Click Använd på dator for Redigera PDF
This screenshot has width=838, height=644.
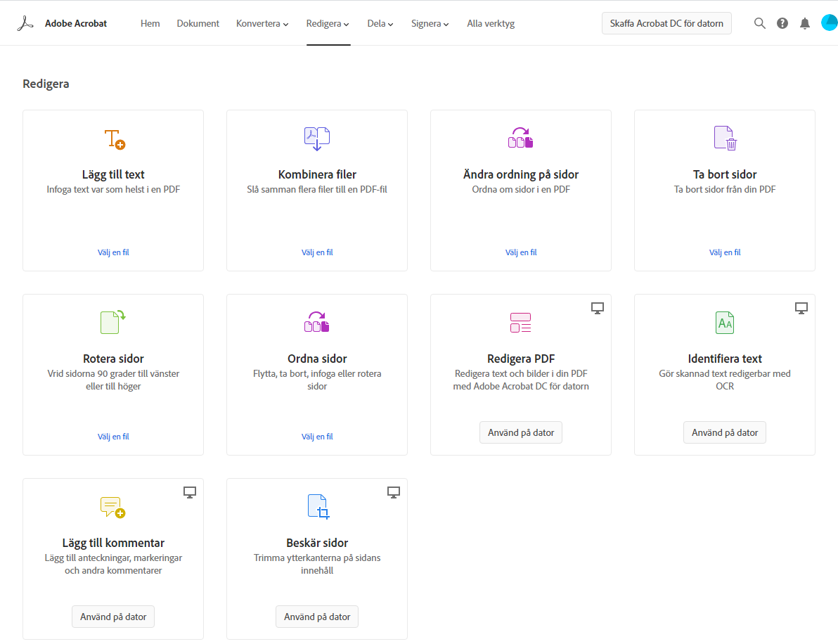[521, 432]
